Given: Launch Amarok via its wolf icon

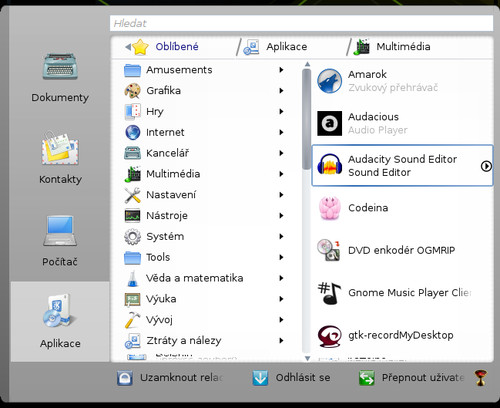Looking at the screenshot, I should (x=329, y=81).
